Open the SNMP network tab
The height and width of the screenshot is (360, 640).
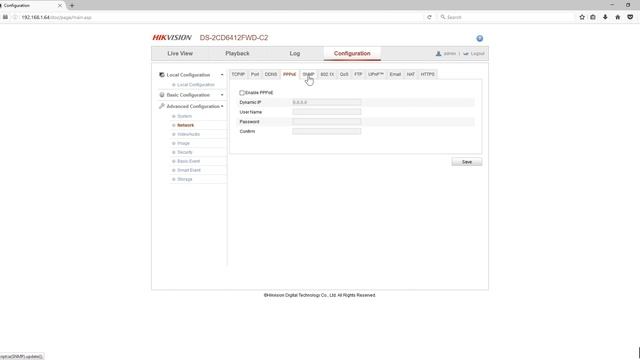pyautogui.click(x=309, y=74)
